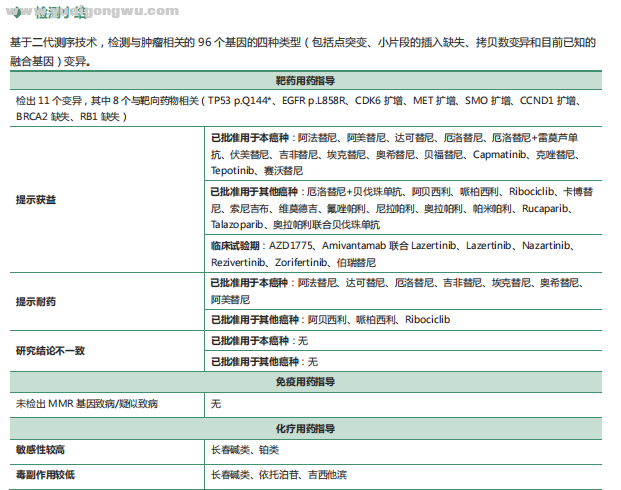Click '检出 11 个变异' summary text
Screen dimensions: 621x490
point(49,101)
